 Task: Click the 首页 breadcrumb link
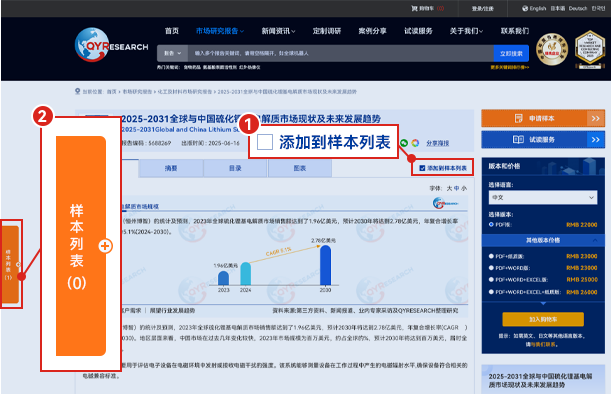click(x=112, y=92)
